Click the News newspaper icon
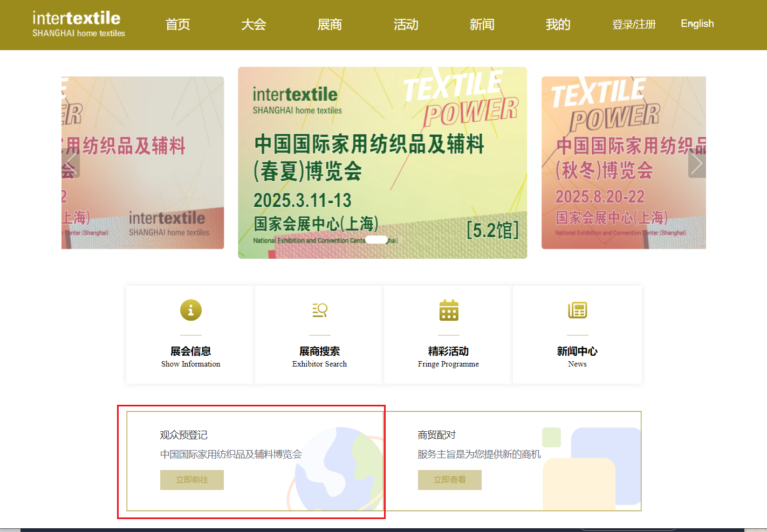This screenshot has width=767, height=532. [577, 310]
